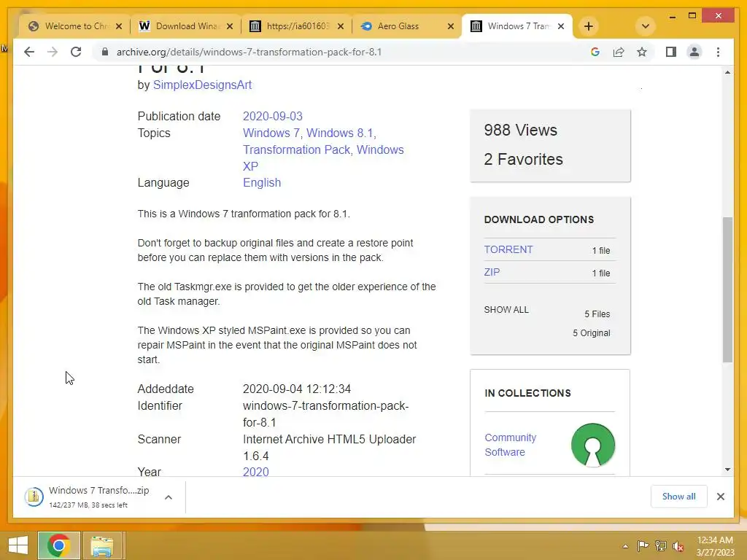747x560 pixels.
Task: Open the Windows Start button
Action: click(18, 545)
